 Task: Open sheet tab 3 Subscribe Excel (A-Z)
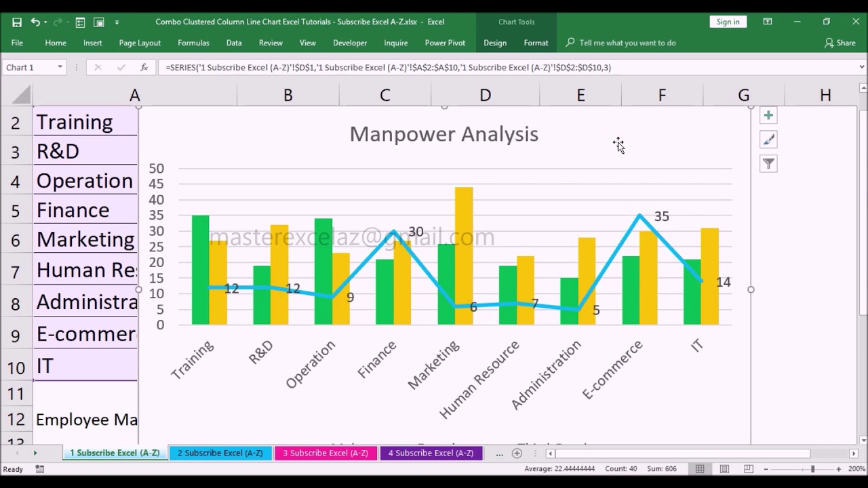(325, 453)
